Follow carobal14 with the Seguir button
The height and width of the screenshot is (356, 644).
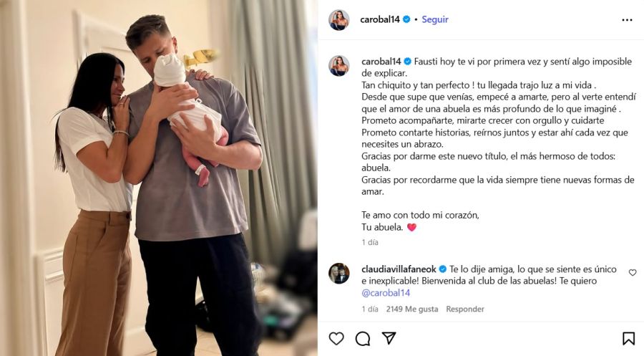tap(435, 19)
